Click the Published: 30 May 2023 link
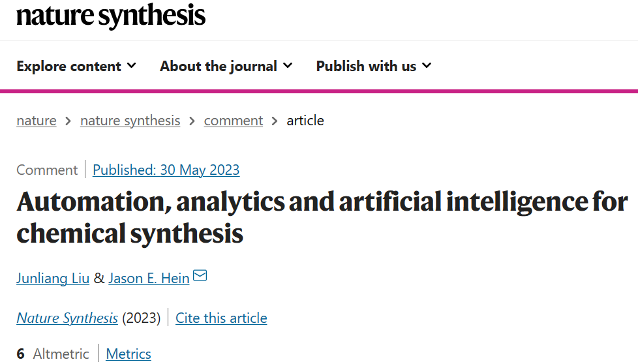 pos(166,170)
